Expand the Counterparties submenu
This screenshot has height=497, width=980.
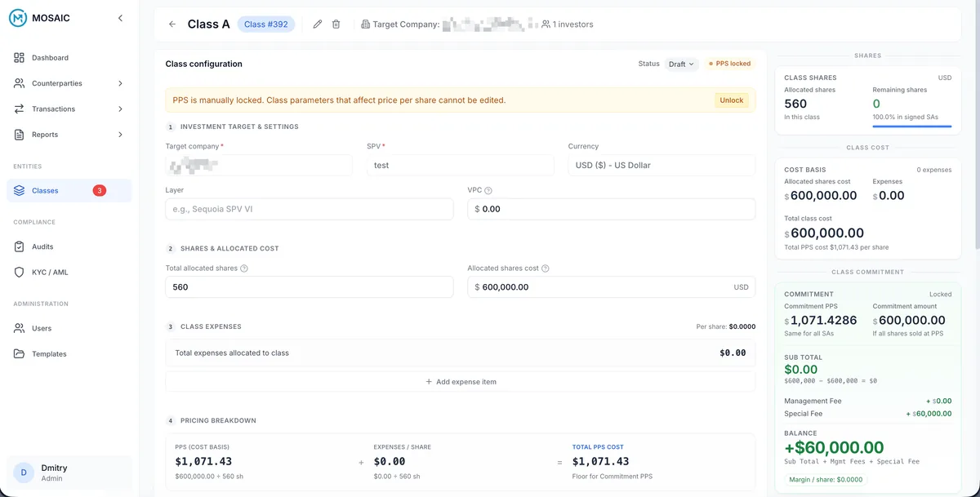120,83
